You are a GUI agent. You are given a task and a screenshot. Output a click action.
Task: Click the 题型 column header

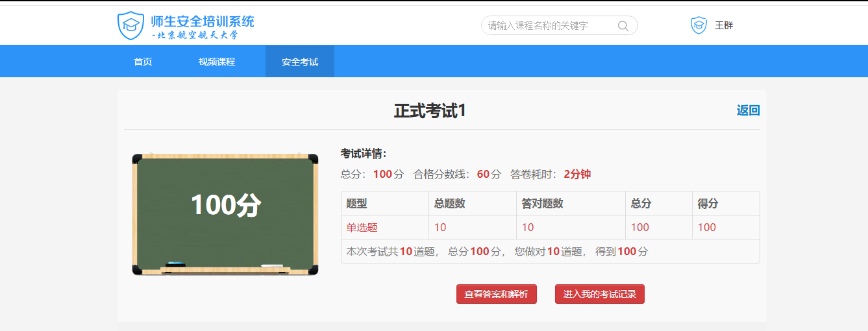click(x=356, y=203)
